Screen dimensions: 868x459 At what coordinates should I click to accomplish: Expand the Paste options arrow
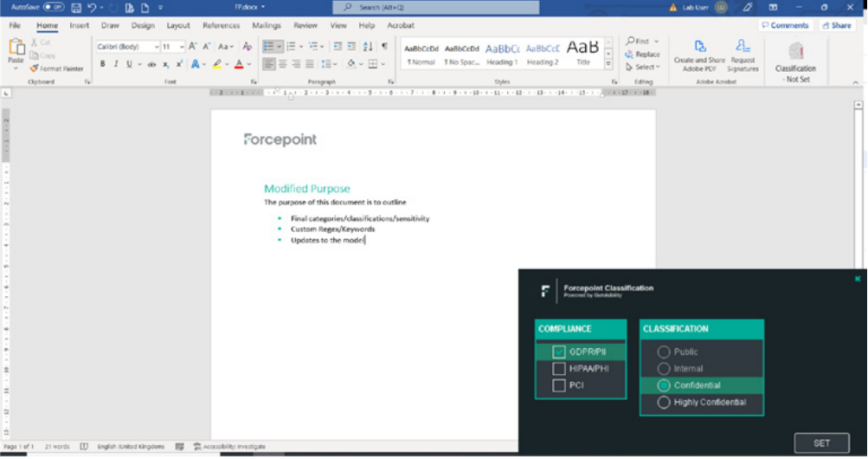pos(16,68)
